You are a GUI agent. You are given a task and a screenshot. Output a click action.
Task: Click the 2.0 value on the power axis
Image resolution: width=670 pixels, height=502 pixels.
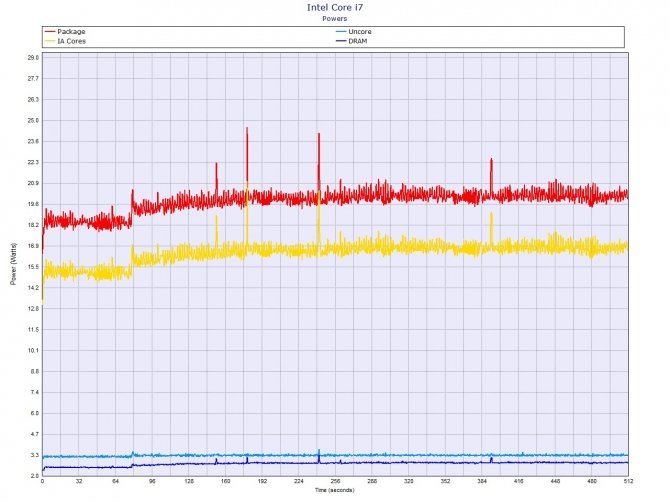(35, 476)
